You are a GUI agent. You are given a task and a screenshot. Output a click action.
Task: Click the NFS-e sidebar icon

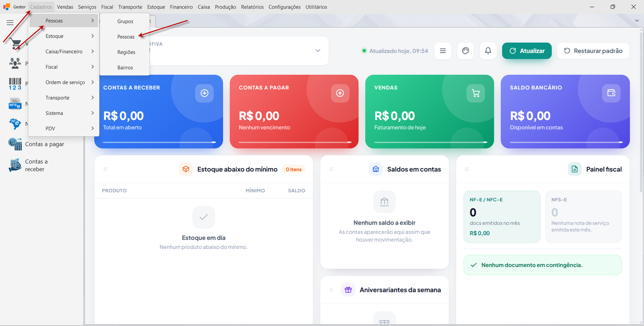click(15, 104)
